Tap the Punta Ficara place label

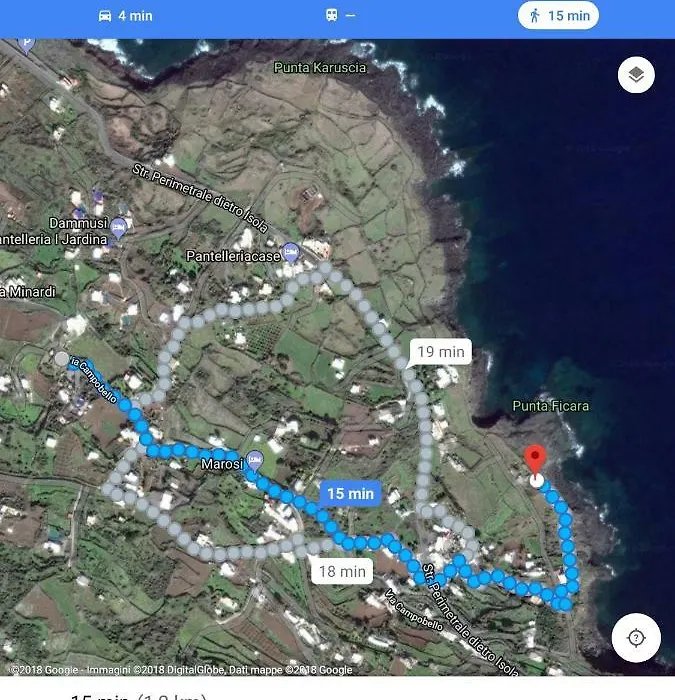point(550,406)
